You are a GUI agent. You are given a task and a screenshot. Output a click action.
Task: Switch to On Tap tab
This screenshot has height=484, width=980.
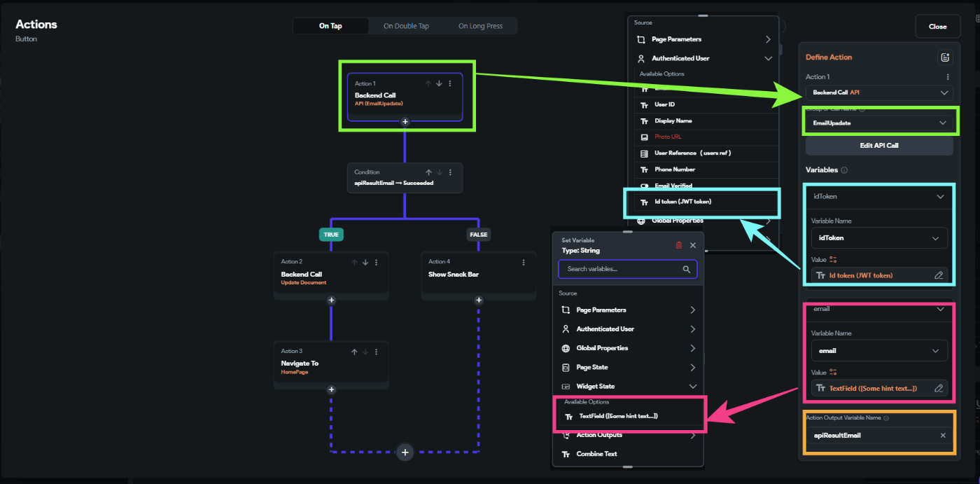330,26
